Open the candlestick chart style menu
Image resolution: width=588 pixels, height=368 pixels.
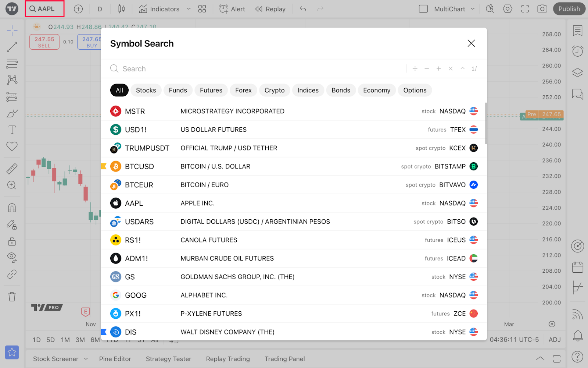point(121,9)
